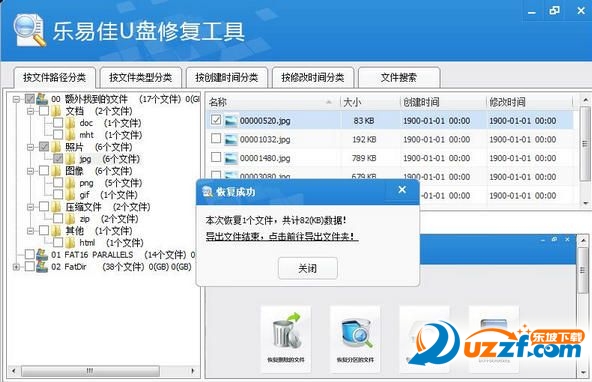Click file list scrollbar down arrow
592x382 pixels.
585,203
